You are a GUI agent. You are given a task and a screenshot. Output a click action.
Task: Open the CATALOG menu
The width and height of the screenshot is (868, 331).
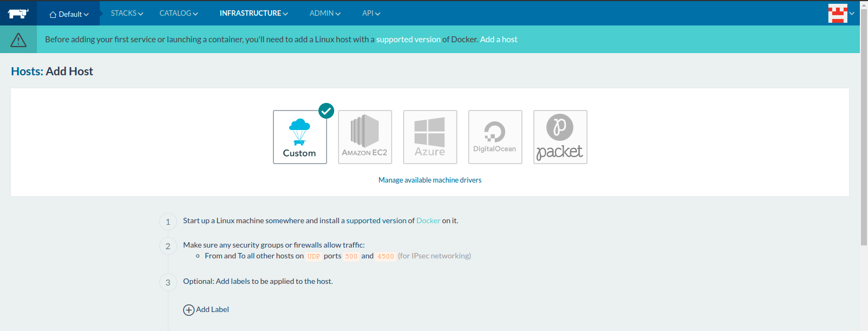tap(178, 13)
